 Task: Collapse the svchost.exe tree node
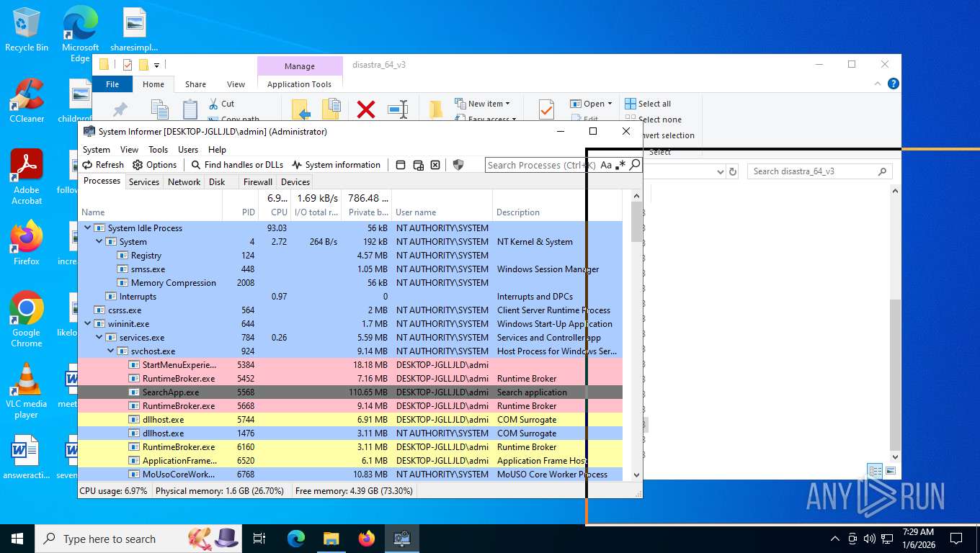pos(111,351)
